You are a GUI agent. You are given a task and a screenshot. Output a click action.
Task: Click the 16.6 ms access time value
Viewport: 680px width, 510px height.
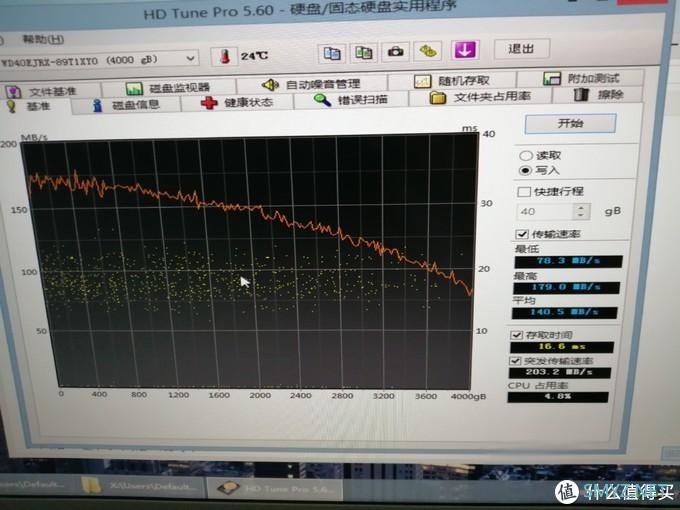tap(562, 347)
